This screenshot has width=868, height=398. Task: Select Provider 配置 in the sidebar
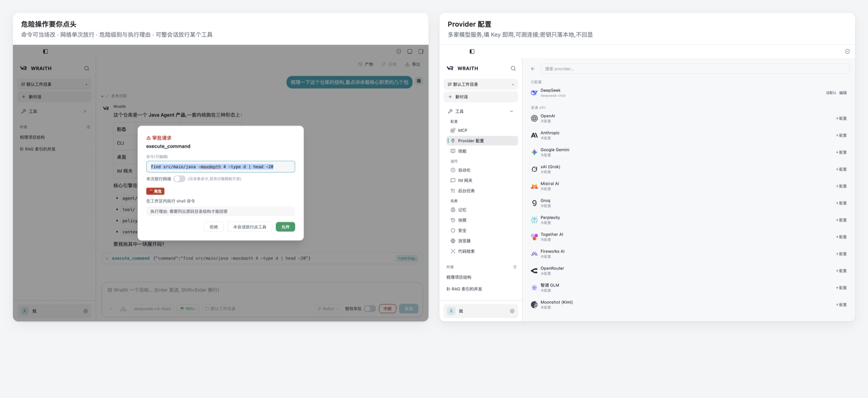pos(482,141)
